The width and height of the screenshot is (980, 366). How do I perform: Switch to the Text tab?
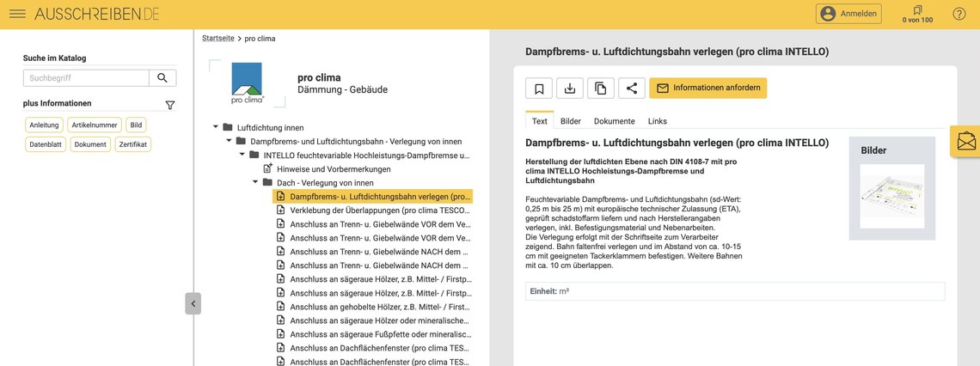[x=539, y=121]
